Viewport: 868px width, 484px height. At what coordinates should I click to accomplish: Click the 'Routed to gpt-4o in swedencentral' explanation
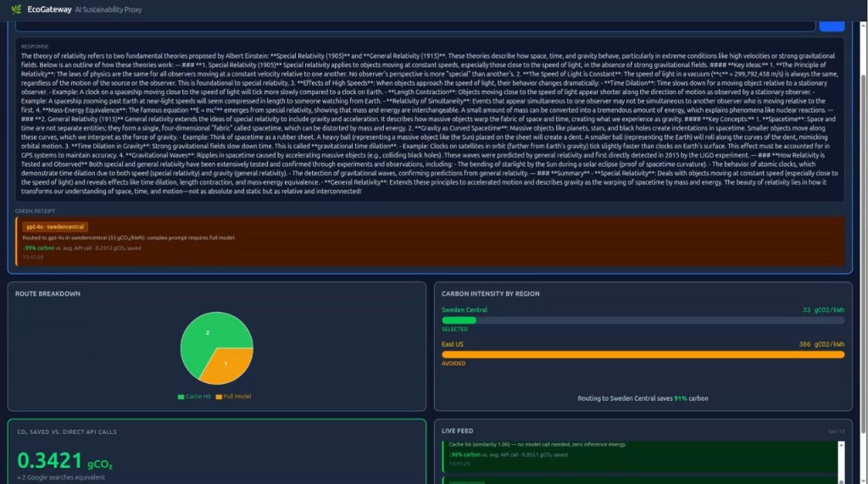coord(129,237)
